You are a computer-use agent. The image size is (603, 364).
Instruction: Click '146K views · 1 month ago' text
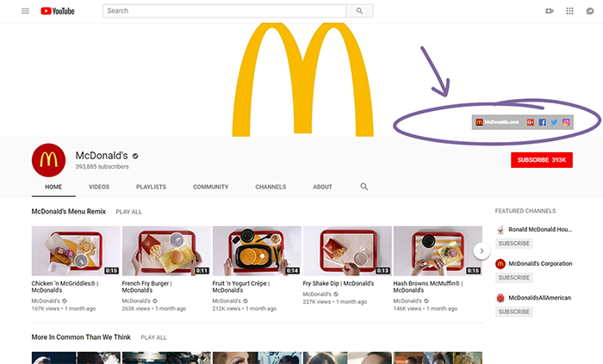click(425, 309)
